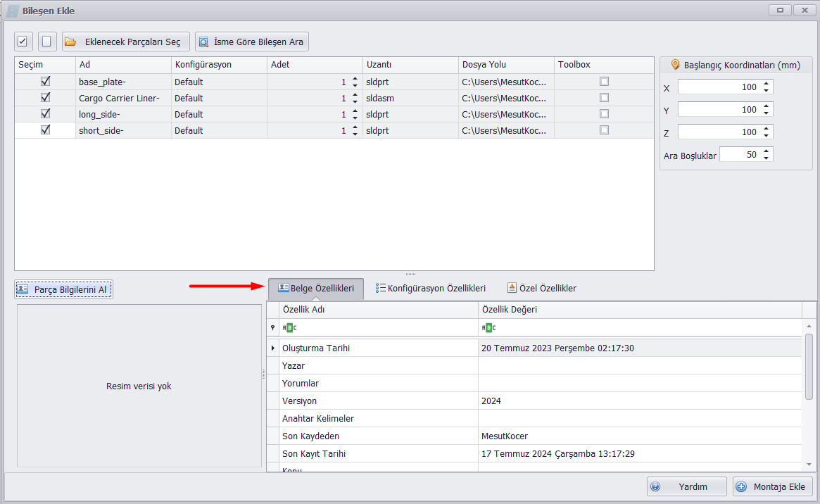820x504 pixels.
Task: Click the Özellik Değeri column header
Action: [x=640, y=310]
